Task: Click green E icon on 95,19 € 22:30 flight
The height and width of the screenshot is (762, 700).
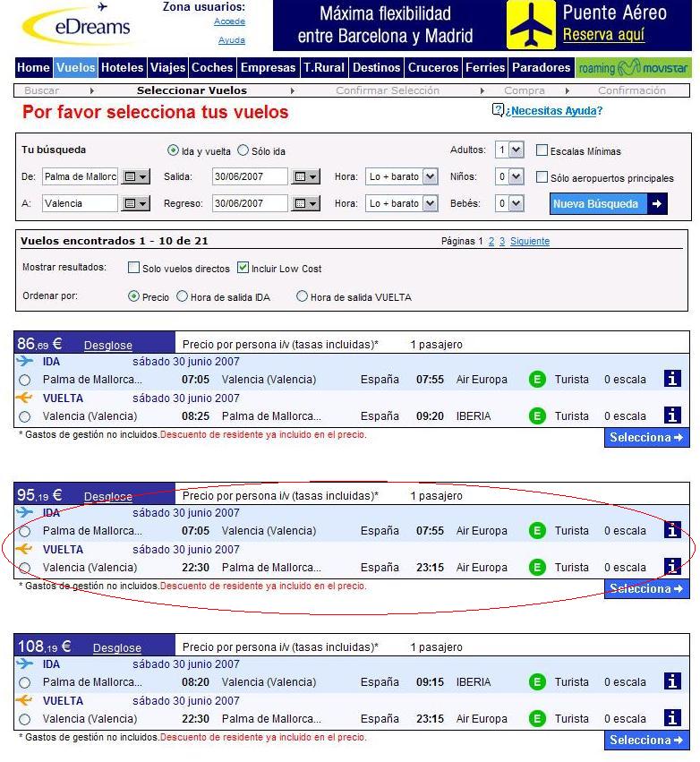Action: (537, 567)
